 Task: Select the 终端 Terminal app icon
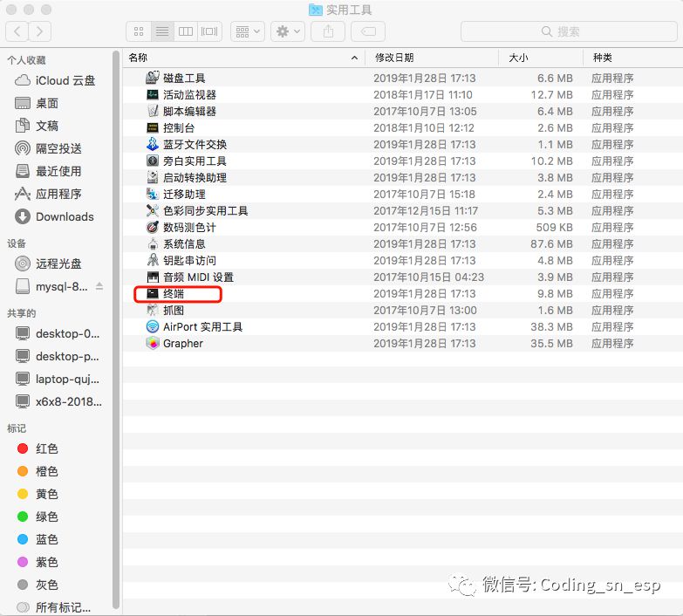(153, 294)
